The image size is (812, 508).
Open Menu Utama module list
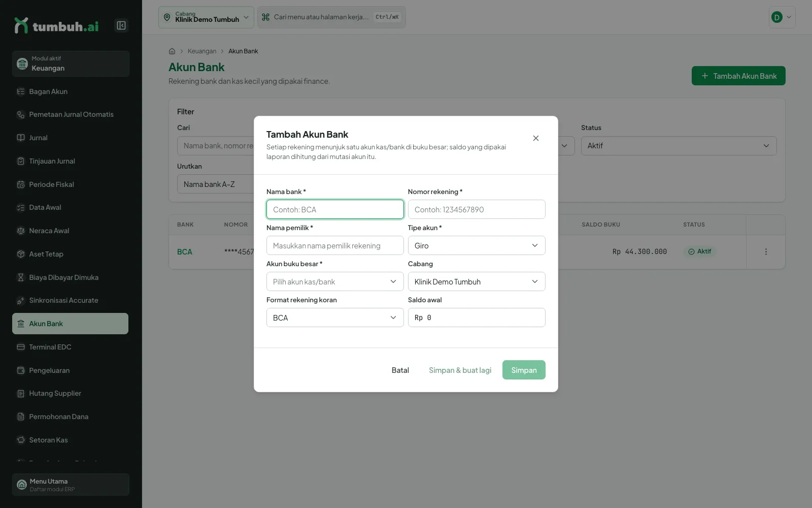tap(71, 485)
